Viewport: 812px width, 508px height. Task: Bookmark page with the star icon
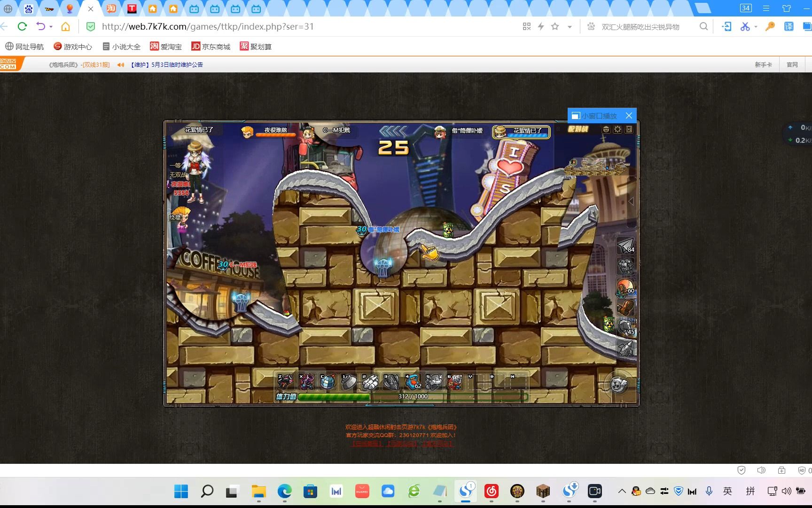point(555,26)
